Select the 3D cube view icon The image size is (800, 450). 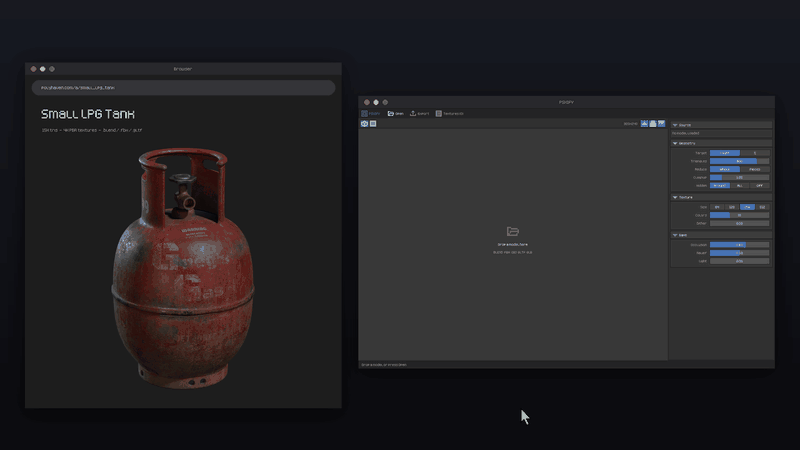tap(364, 123)
